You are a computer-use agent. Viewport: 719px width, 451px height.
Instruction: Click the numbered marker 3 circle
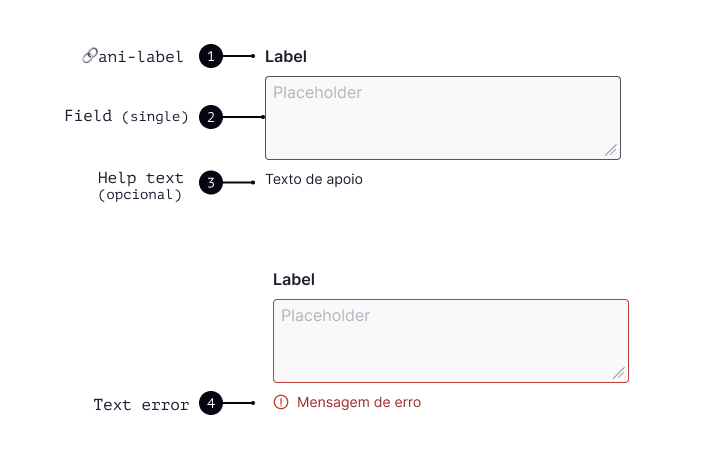211,182
